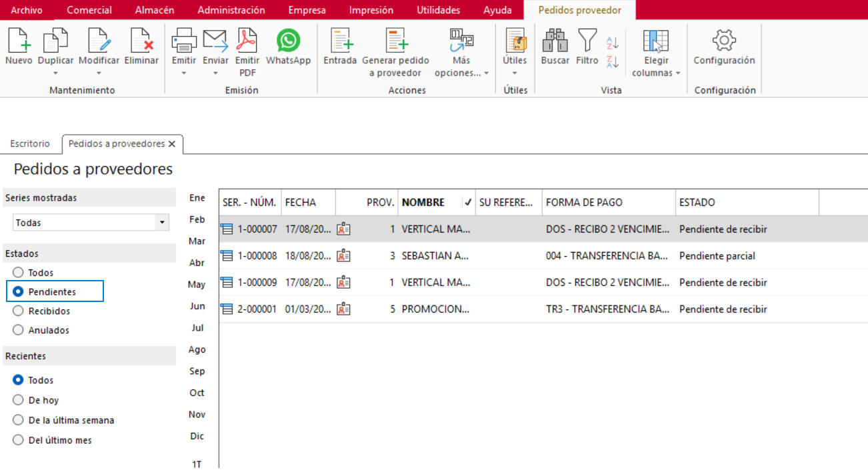This screenshot has width=868, height=474.
Task: Click supplier card icon in row 2-000001
Action: 343,309
